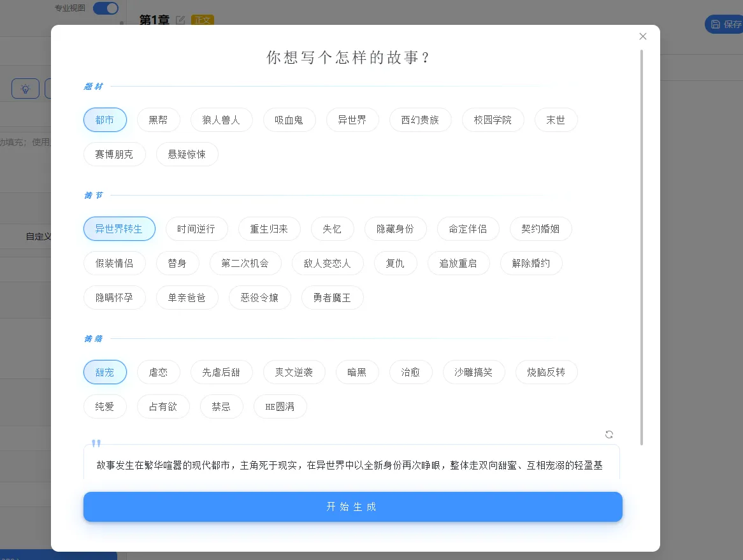Deselect the 甜宠 mood tag
This screenshot has height=560, width=743.
pyautogui.click(x=105, y=372)
